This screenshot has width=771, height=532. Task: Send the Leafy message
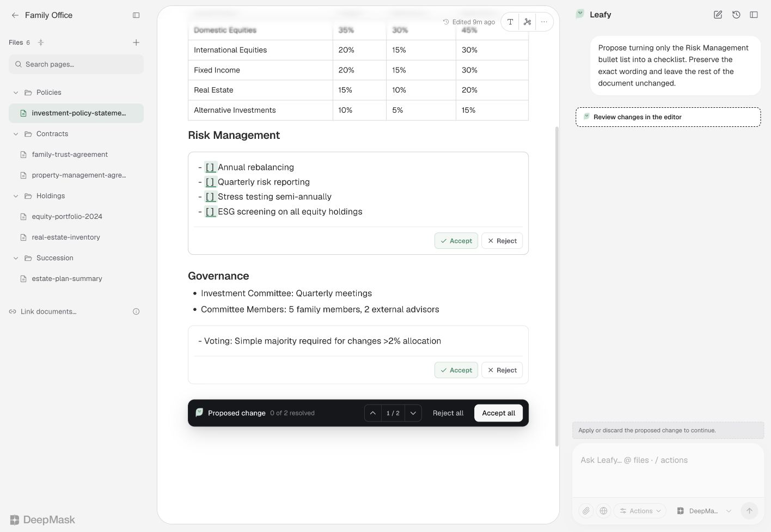tap(749, 511)
